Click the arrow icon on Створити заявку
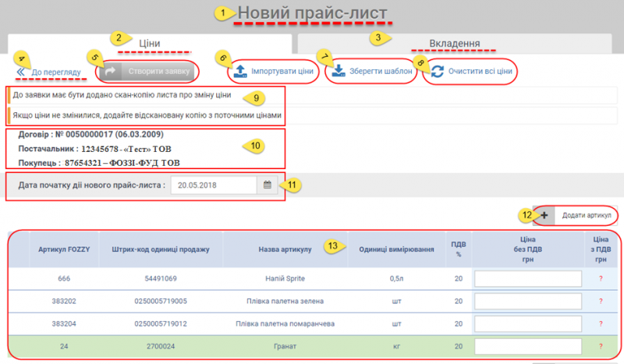Screen dimensions: 624x364 click(x=110, y=72)
